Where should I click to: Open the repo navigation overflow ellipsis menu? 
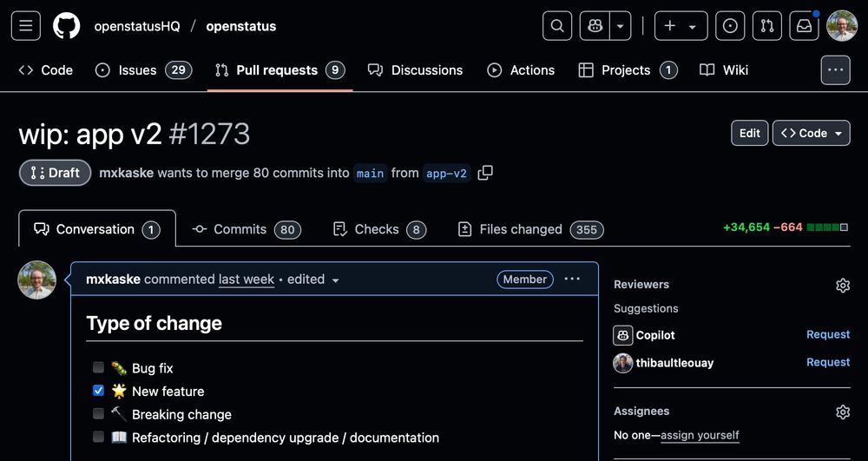[x=835, y=70]
